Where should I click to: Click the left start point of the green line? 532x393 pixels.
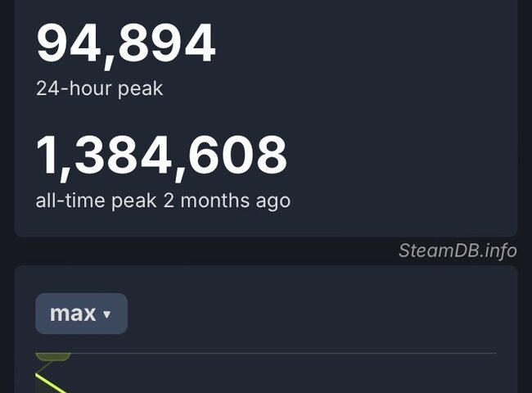click(37, 374)
